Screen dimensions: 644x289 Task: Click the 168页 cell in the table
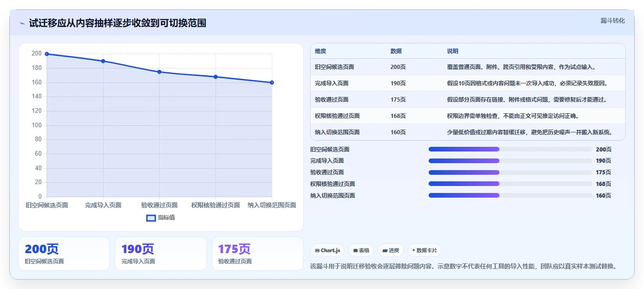click(398, 116)
